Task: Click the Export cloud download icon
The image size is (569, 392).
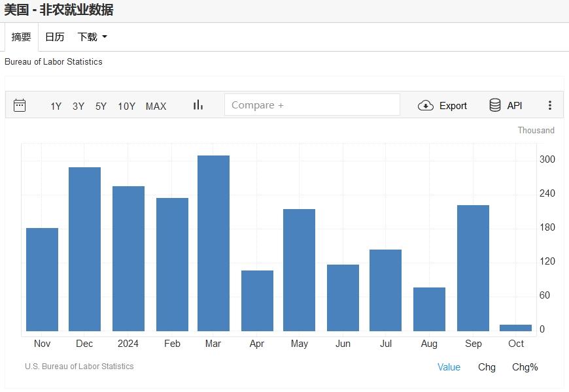Action: click(426, 106)
